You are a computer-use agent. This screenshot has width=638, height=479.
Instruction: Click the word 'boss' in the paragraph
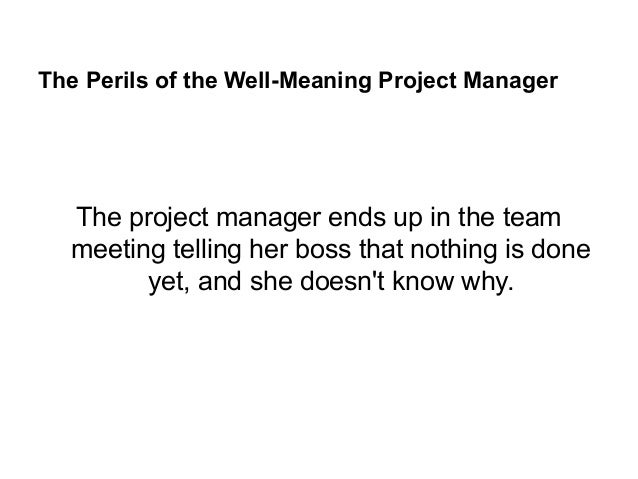[x=323, y=249]
